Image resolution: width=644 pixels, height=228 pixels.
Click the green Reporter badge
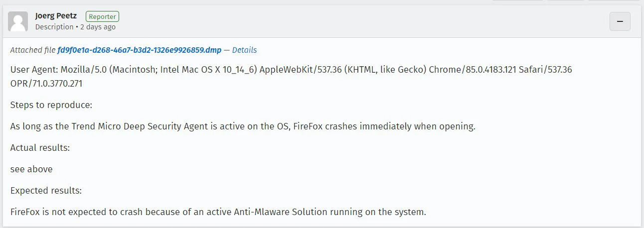click(102, 16)
